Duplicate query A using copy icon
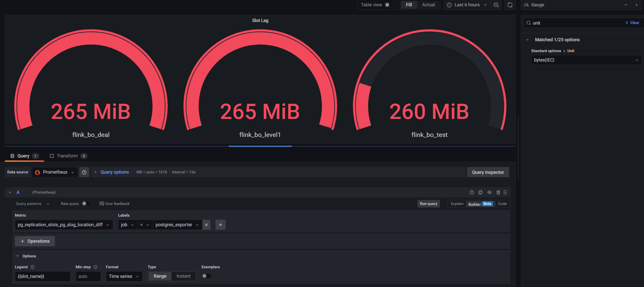644x287 pixels. pyautogui.click(x=481, y=192)
